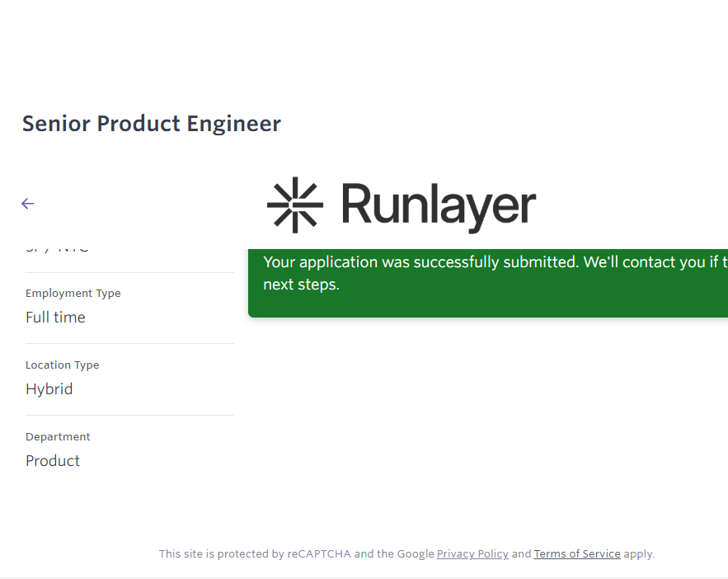Select the Hybrid location value
Screen dimensions: 728x579
click(49, 389)
